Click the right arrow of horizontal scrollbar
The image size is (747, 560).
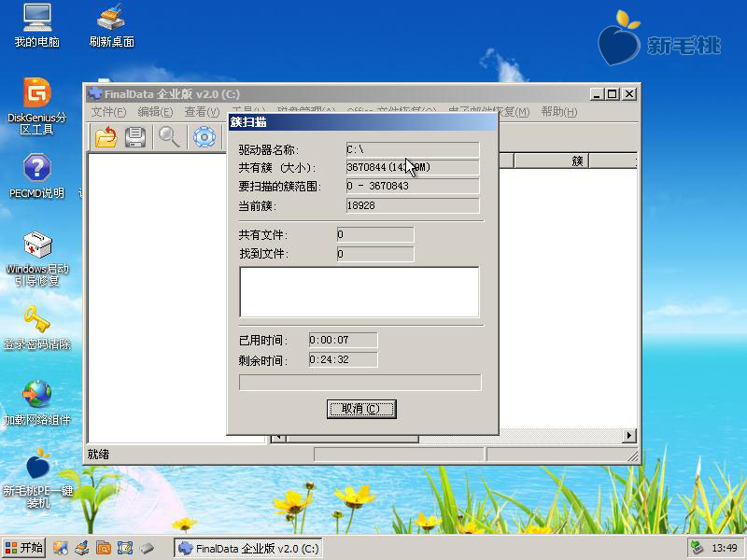tap(629, 435)
